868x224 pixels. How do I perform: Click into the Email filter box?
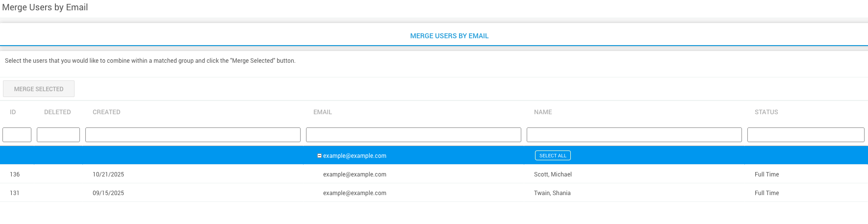coord(413,135)
